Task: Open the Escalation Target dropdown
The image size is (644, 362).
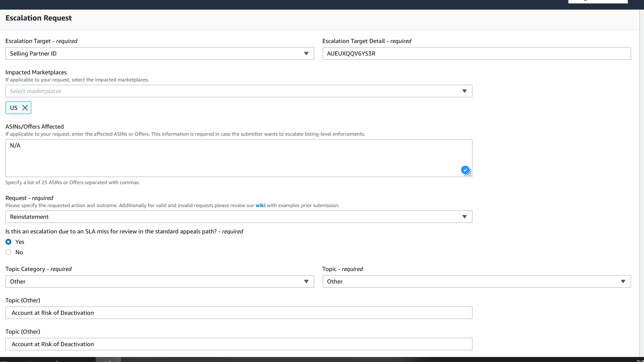Action: [159, 53]
